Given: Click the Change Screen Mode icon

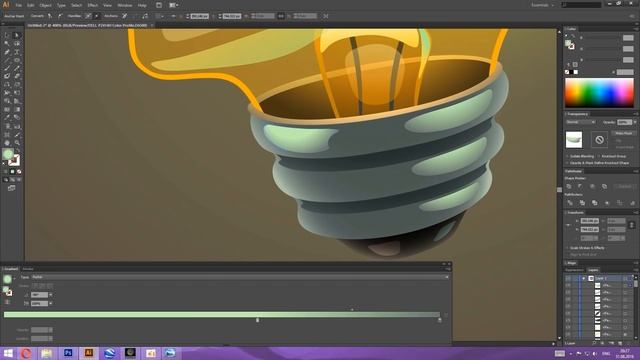Looking at the screenshot, I should tap(11, 188).
